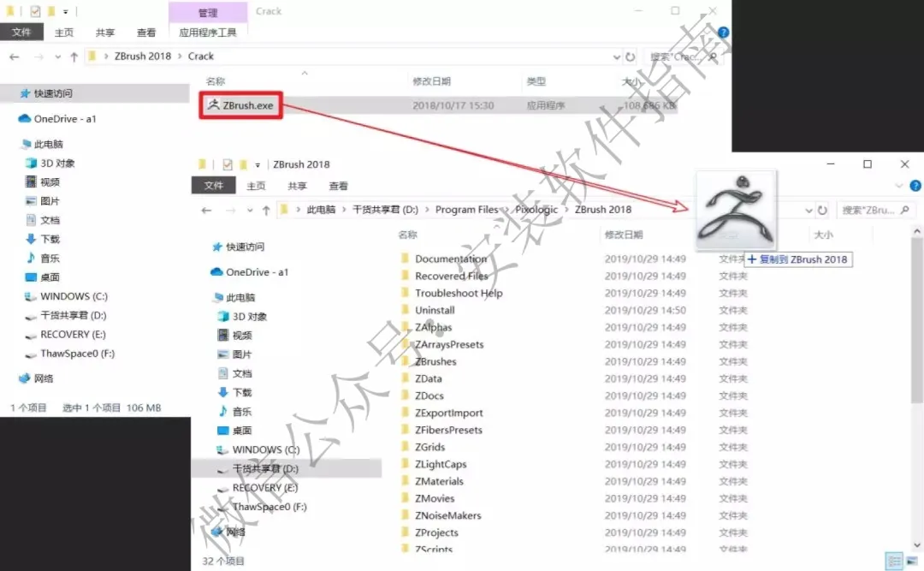
Task: Open 应用程序工具 tab in Crack window
Action: [x=207, y=33]
